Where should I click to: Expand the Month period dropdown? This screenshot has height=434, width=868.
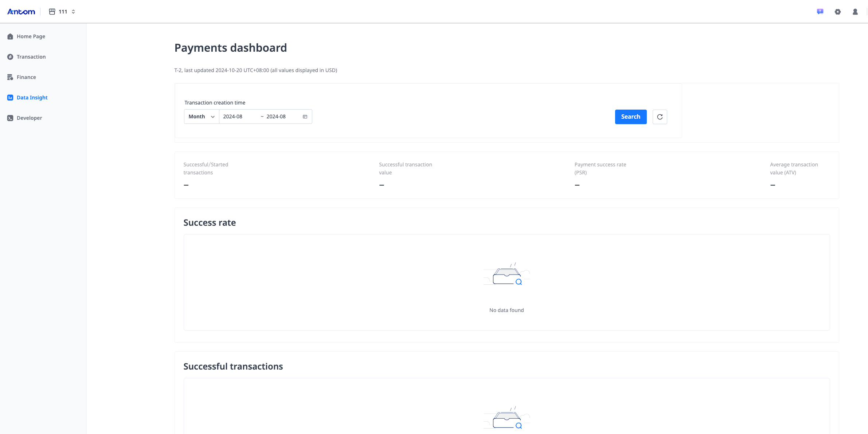(x=202, y=117)
